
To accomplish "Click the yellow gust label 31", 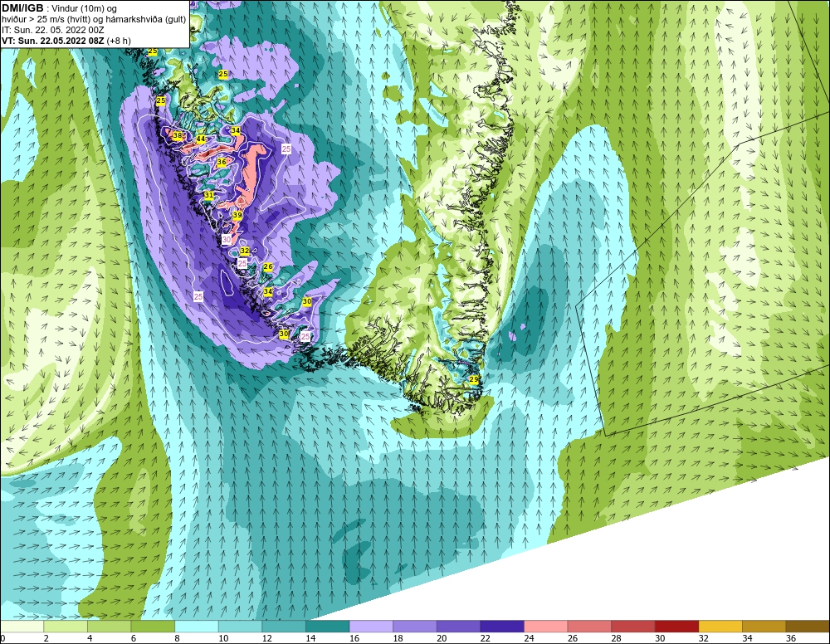I will [x=209, y=195].
